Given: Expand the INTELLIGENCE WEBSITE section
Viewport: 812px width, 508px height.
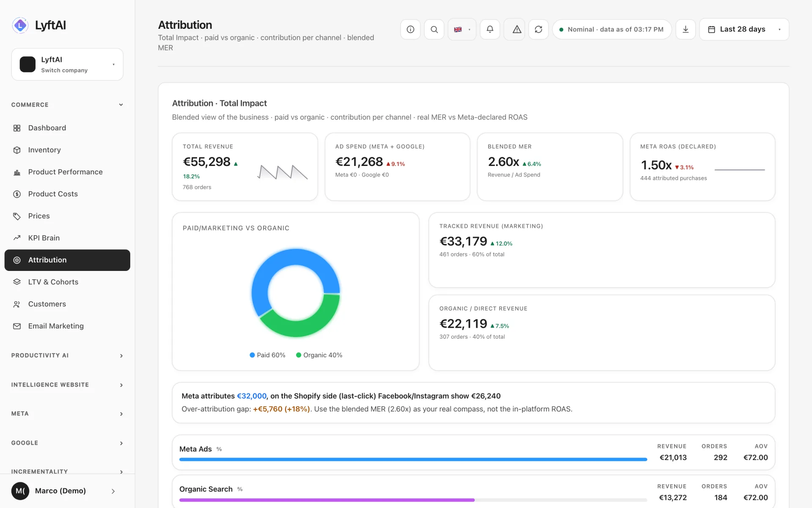Looking at the screenshot, I should [x=67, y=385].
